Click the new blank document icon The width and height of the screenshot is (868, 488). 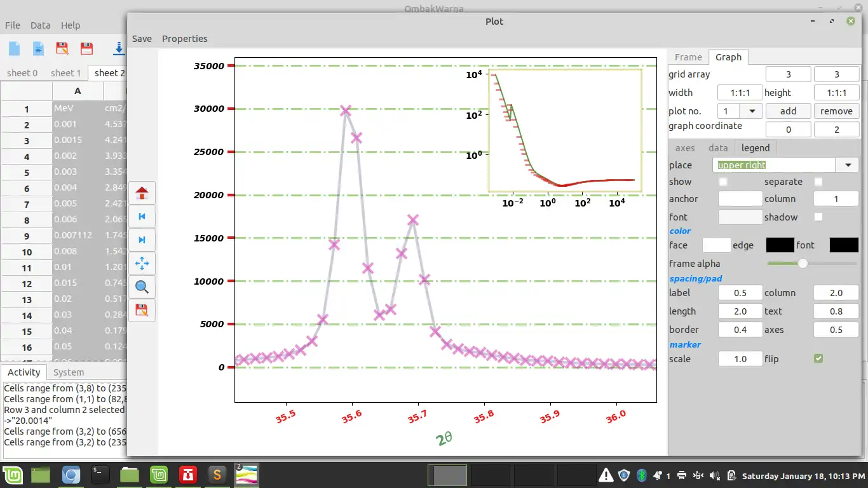pyautogui.click(x=14, y=48)
